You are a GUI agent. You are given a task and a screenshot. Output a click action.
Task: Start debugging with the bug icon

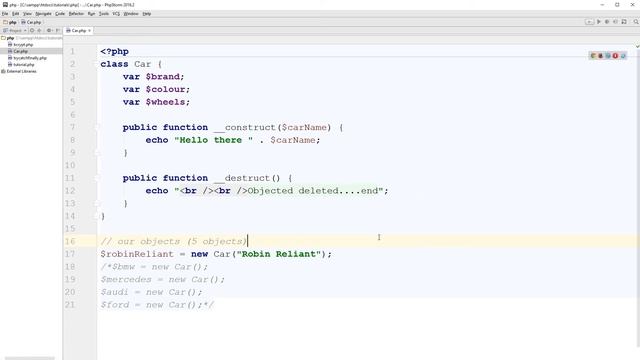pos(607,22)
